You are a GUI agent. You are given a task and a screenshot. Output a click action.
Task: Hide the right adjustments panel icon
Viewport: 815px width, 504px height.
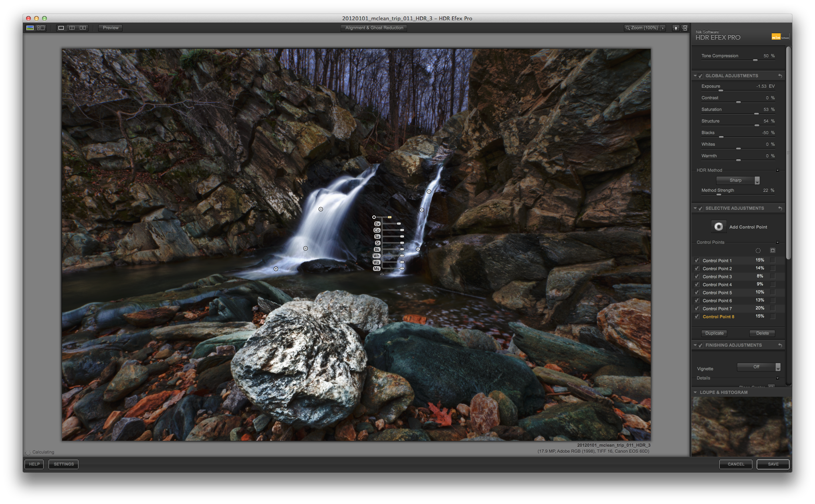click(x=685, y=28)
